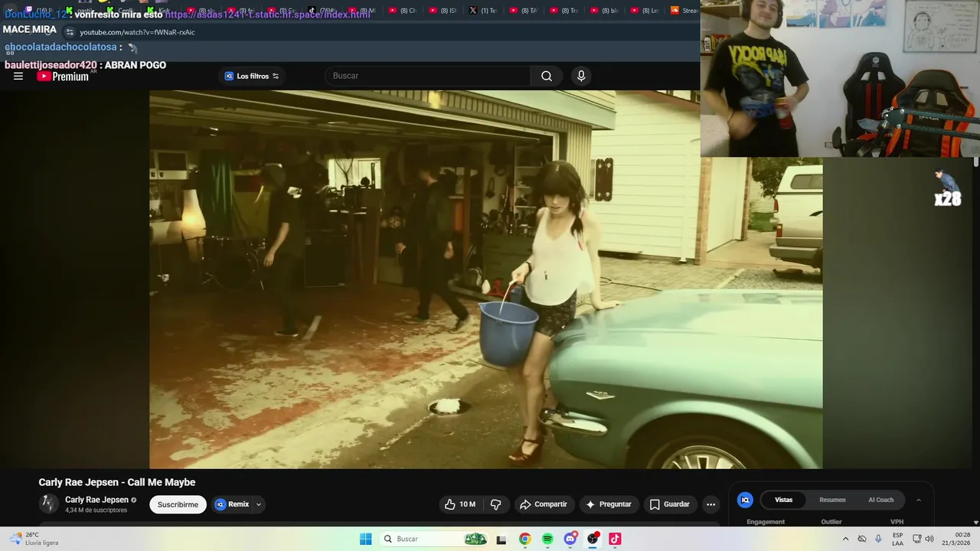
Task: Click the ESP LAA language indicator
Action: click(897, 539)
